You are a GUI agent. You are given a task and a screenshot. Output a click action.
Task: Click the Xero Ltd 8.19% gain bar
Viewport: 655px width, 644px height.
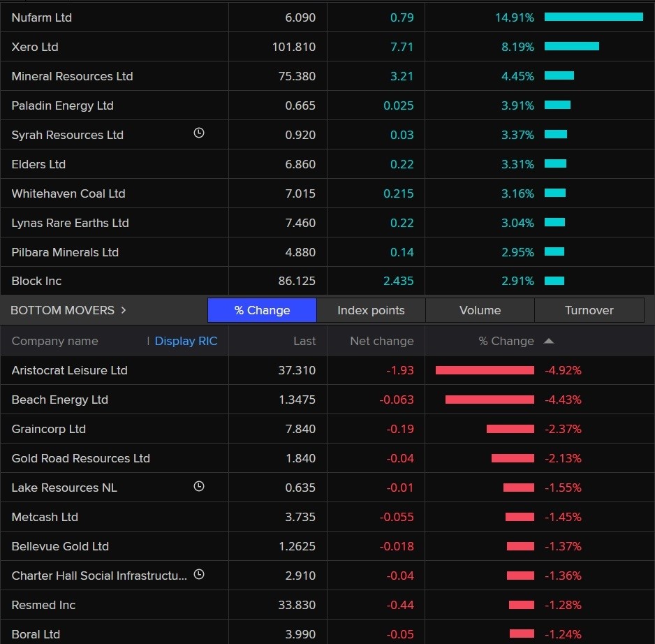[x=572, y=46]
